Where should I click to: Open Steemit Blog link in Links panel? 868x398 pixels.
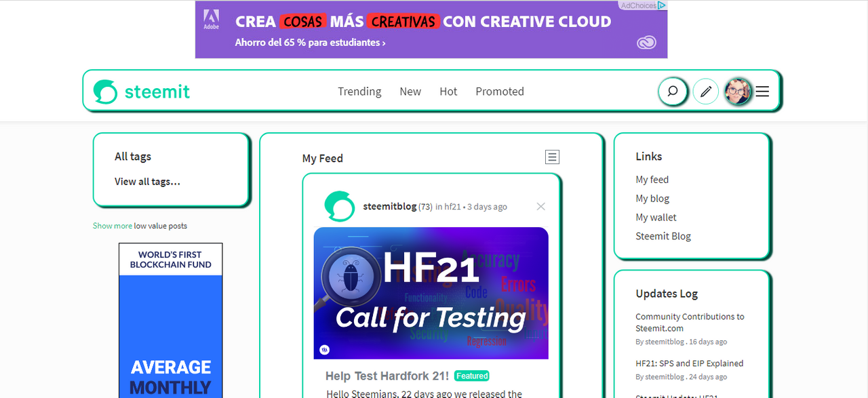coord(663,237)
